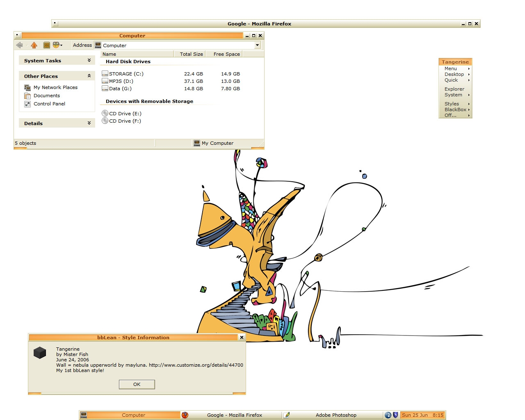Click the My Network Places icon
This screenshot has width=525, height=420.
(27, 87)
